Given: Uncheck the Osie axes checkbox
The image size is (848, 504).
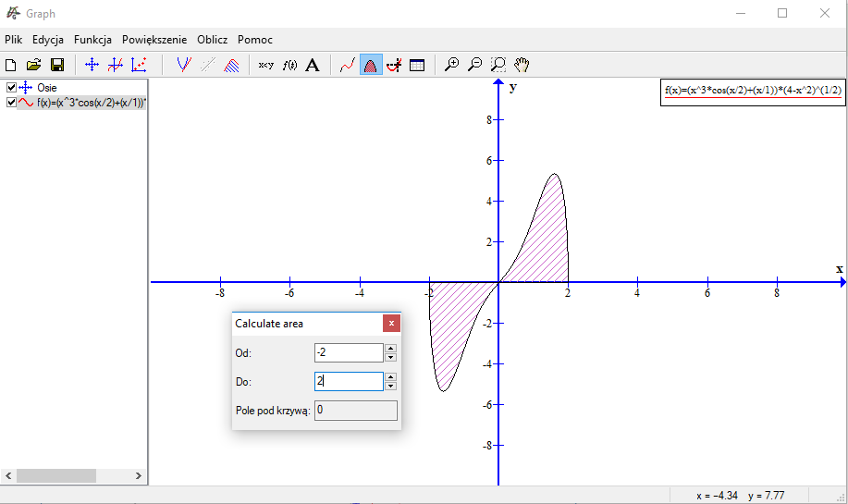Looking at the screenshot, I should pyautogui.click(x=11, y=88).
